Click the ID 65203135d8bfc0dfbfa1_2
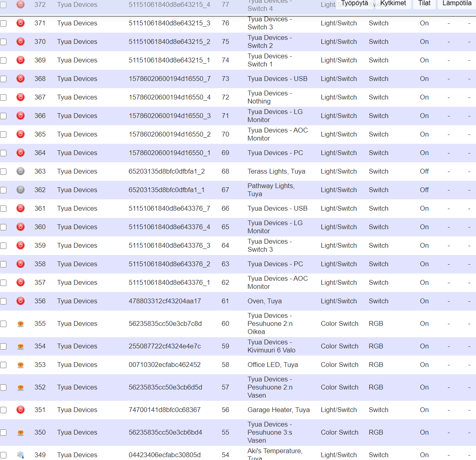 point(167,171)
